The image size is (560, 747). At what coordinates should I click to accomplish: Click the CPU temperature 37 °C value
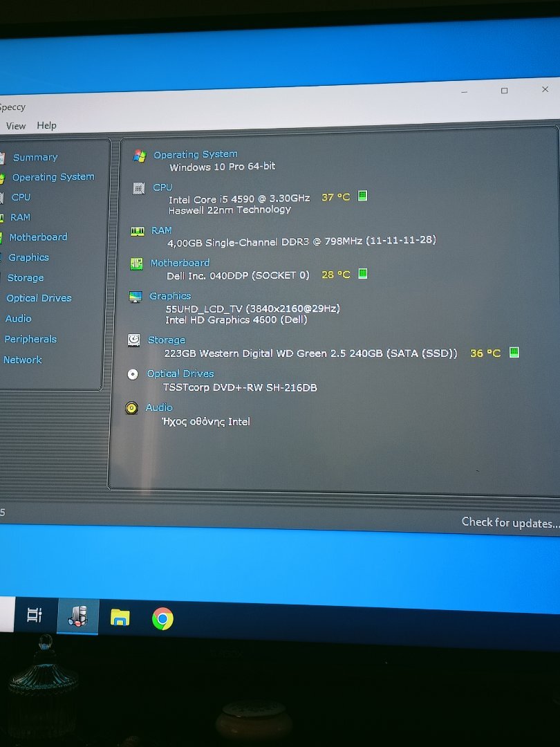click(x=336, y=197)
